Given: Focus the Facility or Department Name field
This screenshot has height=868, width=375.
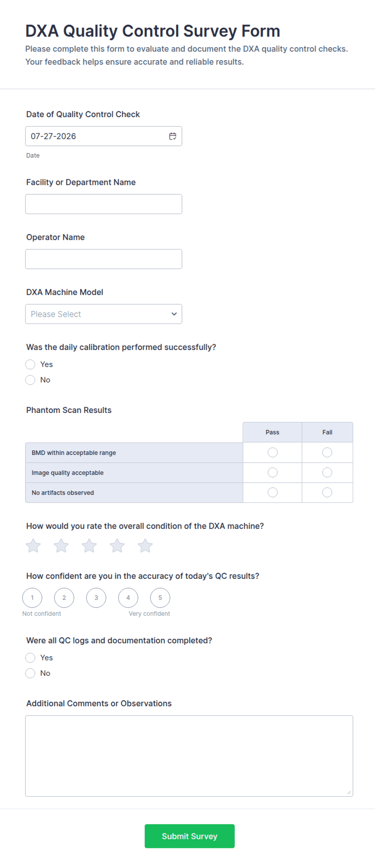Looking at the screenshot, I should click(x=104, y=204).
